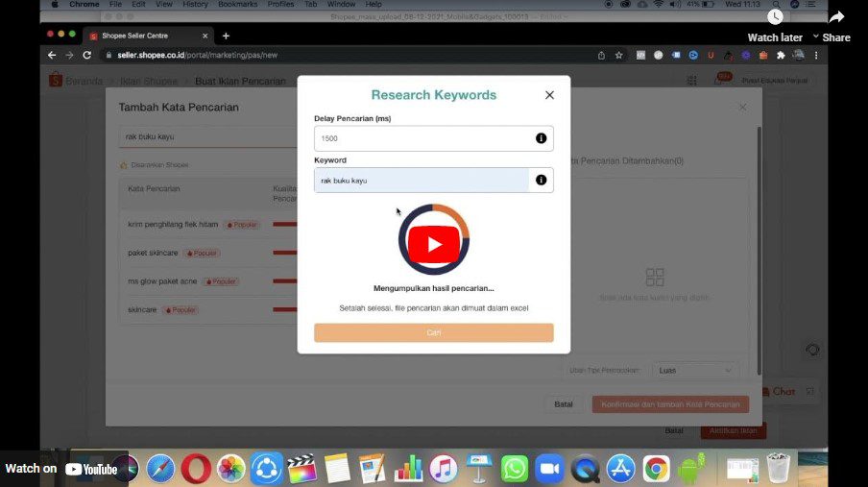Open the Chrome menu in menu bar
The width and height of the screenshot is (868, 487).
point(84,5)
